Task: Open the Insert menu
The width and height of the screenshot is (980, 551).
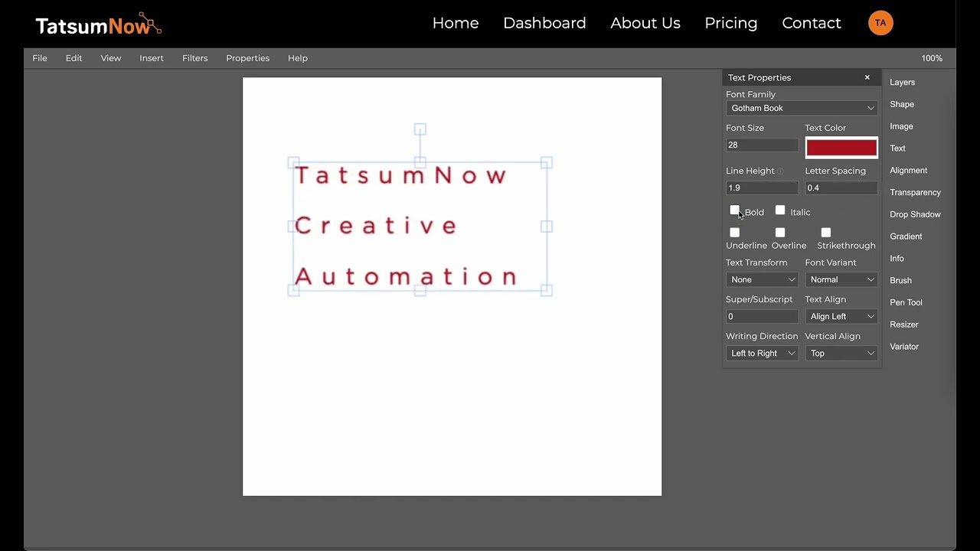Action: click(x=152, y=58)
